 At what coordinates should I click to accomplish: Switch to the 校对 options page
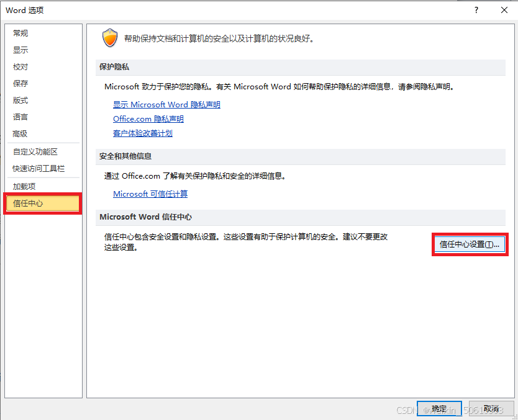20,66
